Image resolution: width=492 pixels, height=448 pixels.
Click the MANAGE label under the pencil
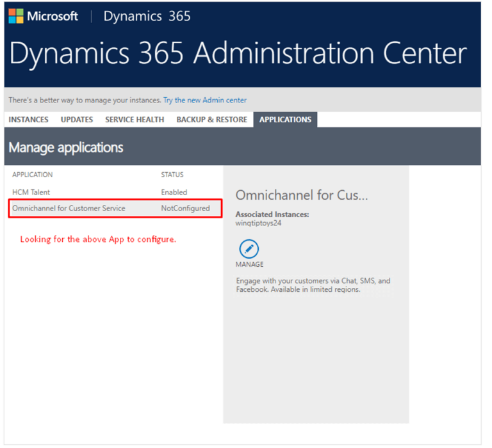click(249, 264)
